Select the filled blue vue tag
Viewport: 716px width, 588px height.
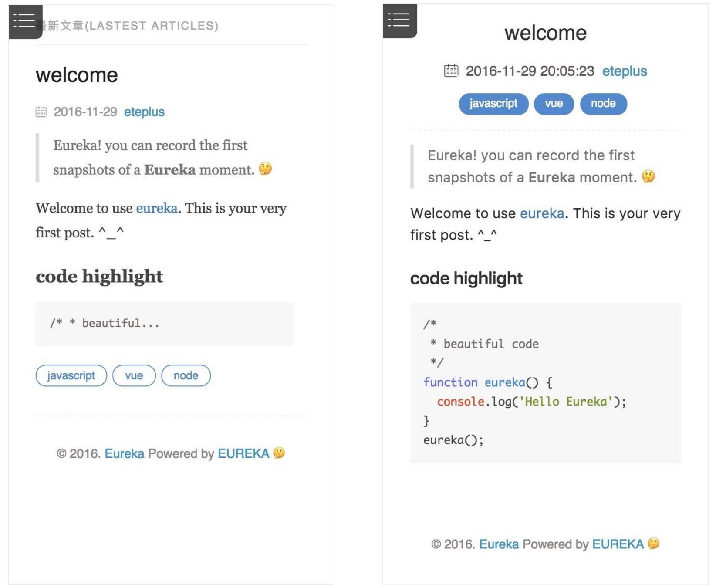pyautogui.click(x=554, y=104)
